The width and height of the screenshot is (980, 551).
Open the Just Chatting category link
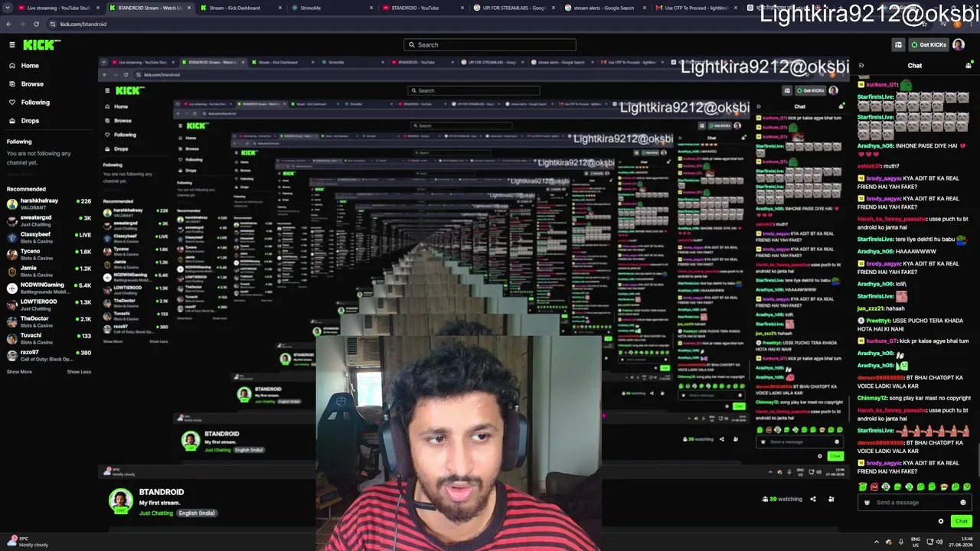click(x=156, y=514)
